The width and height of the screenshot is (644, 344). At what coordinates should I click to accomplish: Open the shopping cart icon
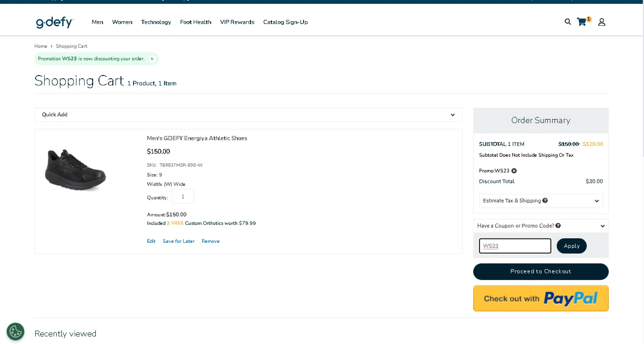(582, 22)
